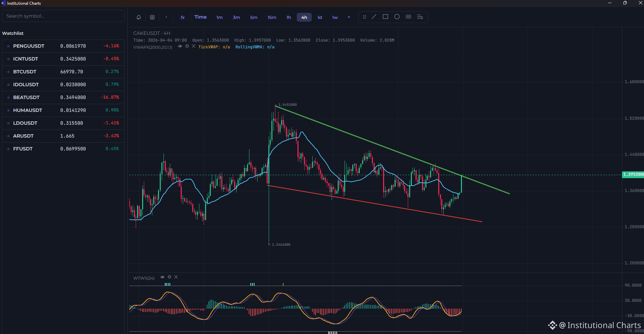Star FFUSDT in the watchlist
Viewport: 644px width, 334px height.
(8, 149)
